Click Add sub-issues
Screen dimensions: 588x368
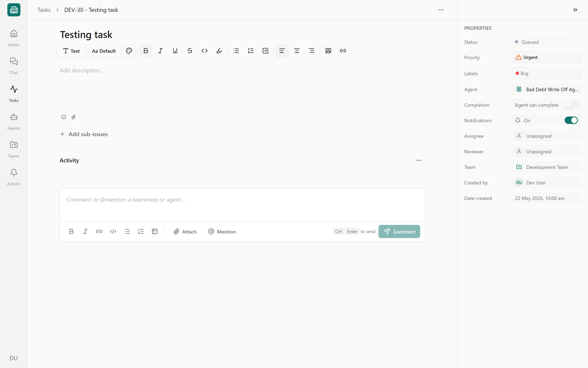pyautogui.click(x=84, y=134)
